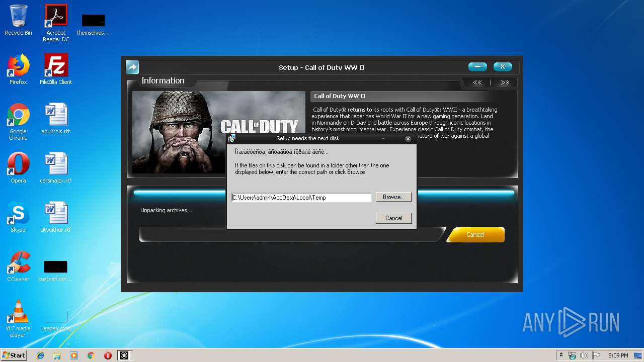Click the setup arrow logo icon

pos(132,67)
